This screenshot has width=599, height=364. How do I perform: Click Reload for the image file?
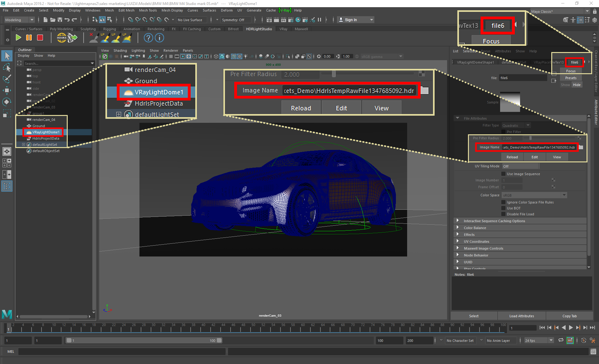512,157
